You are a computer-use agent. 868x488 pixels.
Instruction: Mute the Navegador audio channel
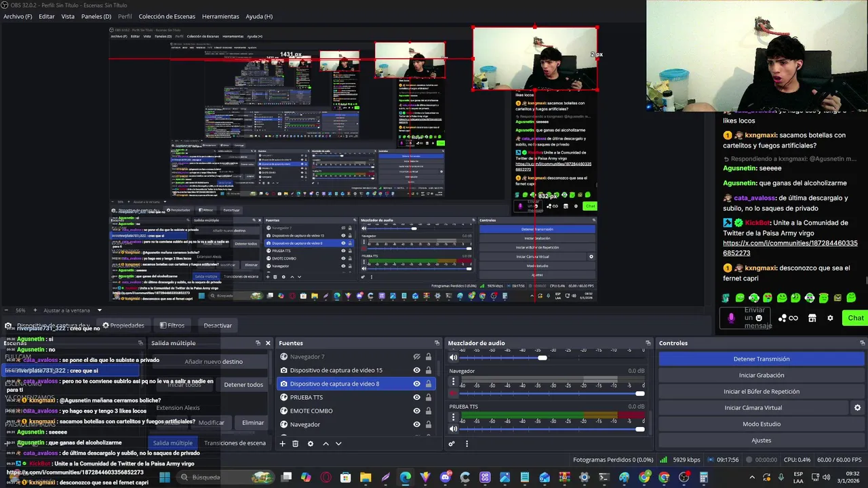[454, 393]
